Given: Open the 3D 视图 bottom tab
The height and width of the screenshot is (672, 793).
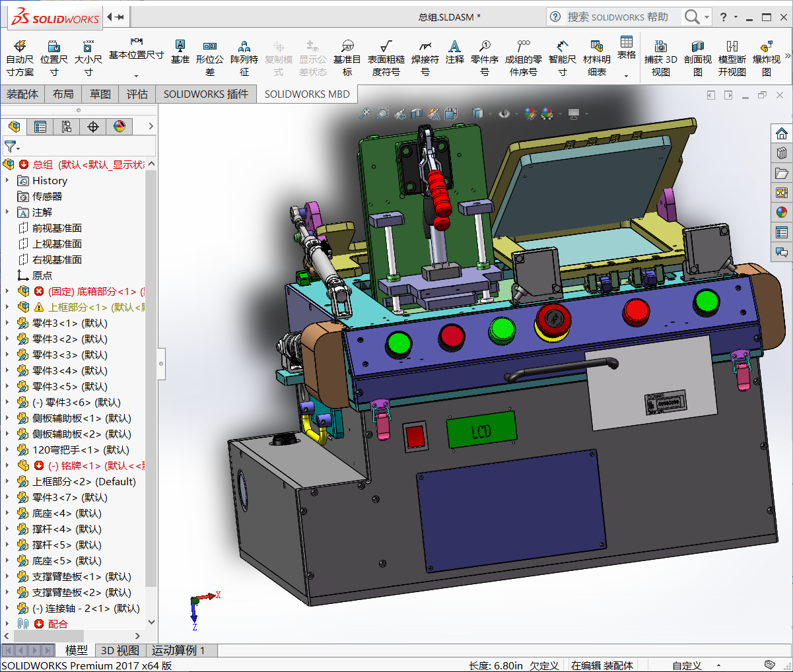Looking at the screenshot, I should tap(120, 651).
